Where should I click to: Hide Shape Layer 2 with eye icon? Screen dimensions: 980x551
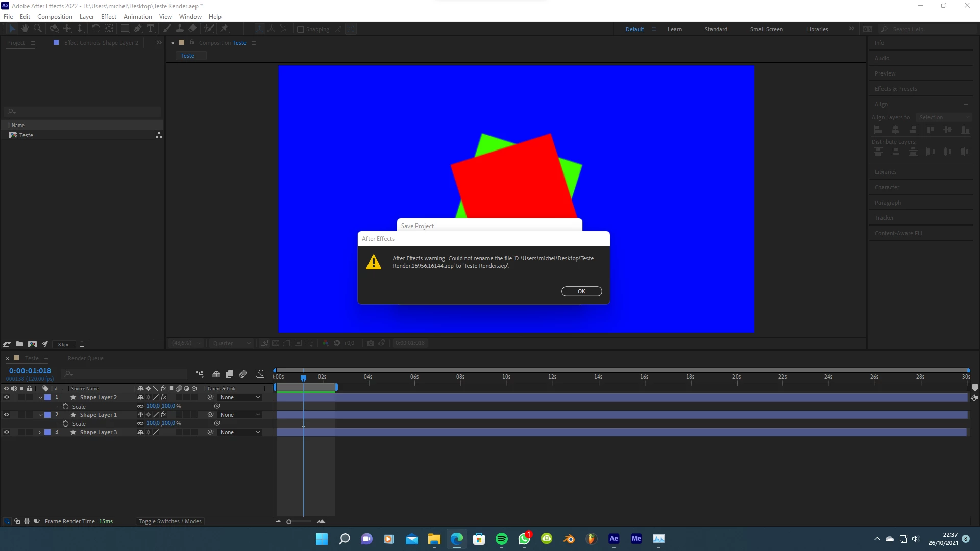(7, 397)
